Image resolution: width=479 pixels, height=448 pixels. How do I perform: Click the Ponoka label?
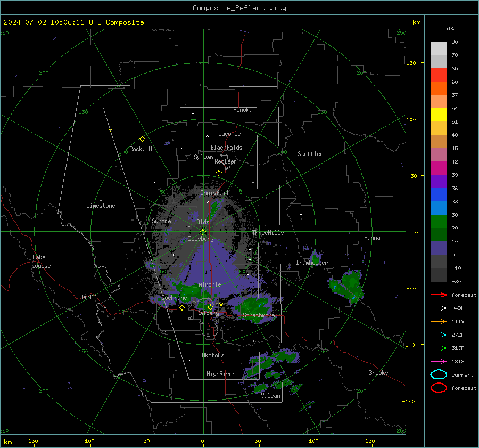tap(243, 110)
